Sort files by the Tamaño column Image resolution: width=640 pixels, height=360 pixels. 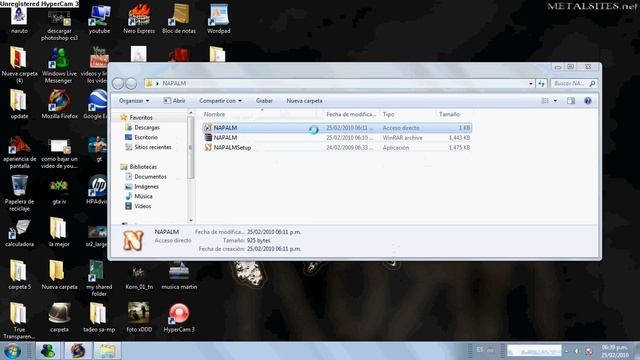point(454,114)
